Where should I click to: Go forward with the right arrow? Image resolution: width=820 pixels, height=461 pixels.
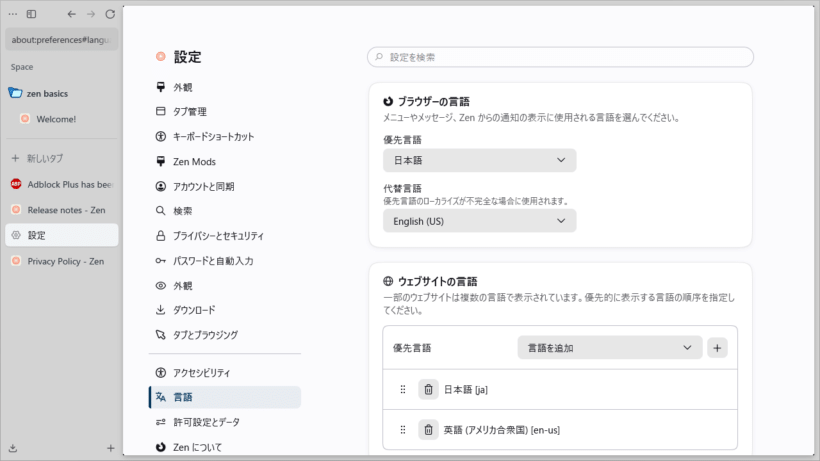click(x=91, y=14)
